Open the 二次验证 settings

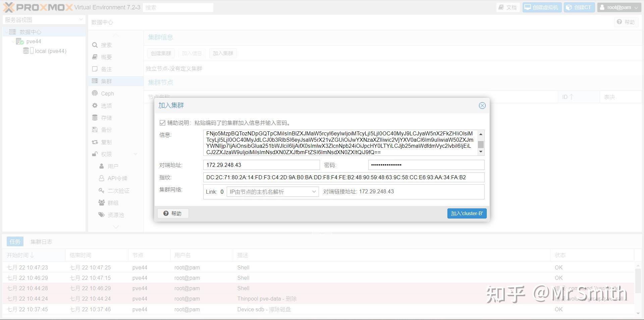117,190
